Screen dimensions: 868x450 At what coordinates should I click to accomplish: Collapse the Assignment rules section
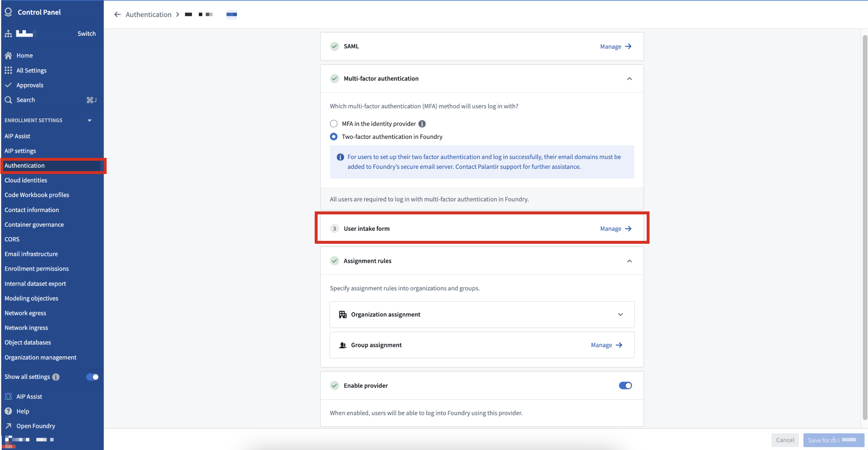pos(629,261)
